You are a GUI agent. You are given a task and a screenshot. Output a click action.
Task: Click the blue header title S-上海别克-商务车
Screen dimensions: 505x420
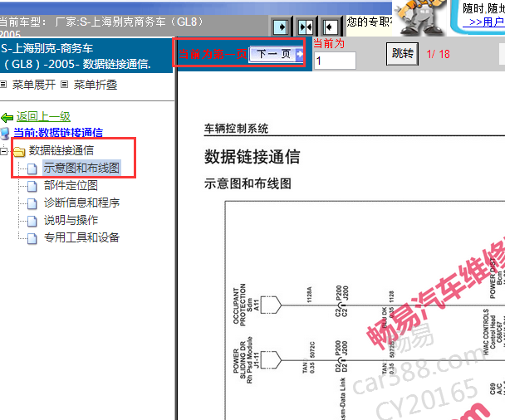(x=47, y=49)
